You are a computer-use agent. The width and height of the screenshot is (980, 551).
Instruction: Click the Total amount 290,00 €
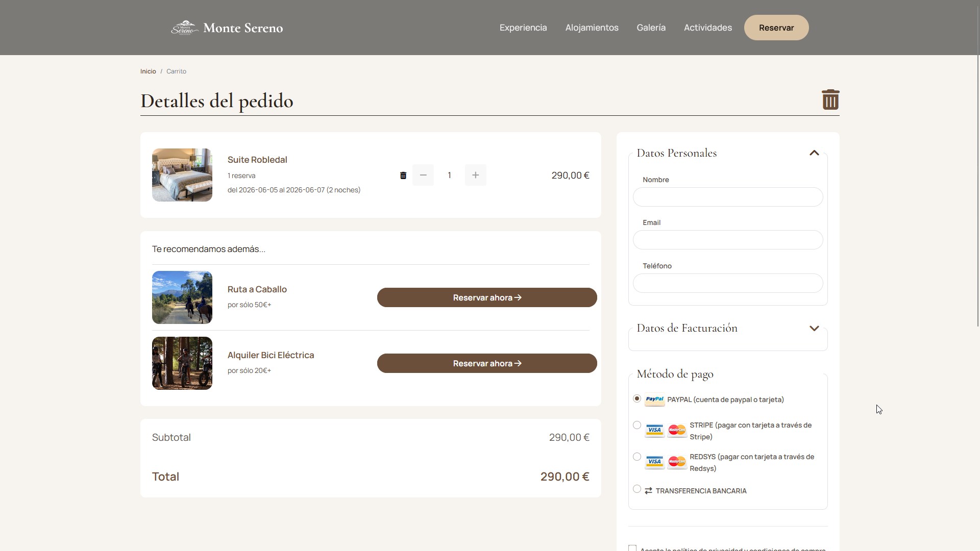[565, 477]
